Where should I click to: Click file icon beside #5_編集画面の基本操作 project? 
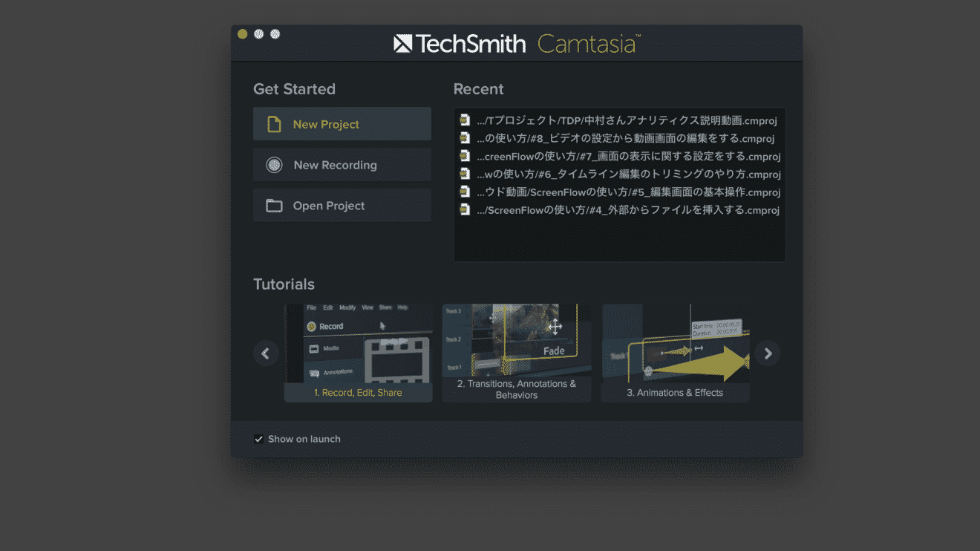[x=465, y=191]
